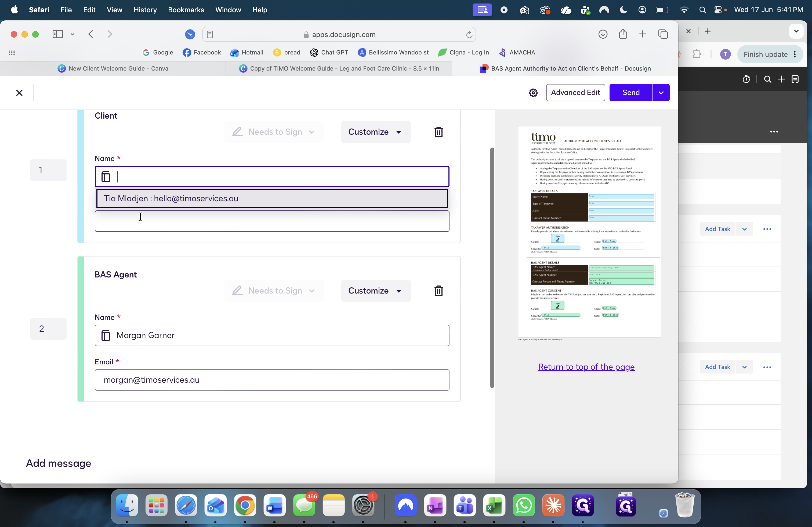
Task: Show Safari tab overview icon
Action: (x=663, y=34)
